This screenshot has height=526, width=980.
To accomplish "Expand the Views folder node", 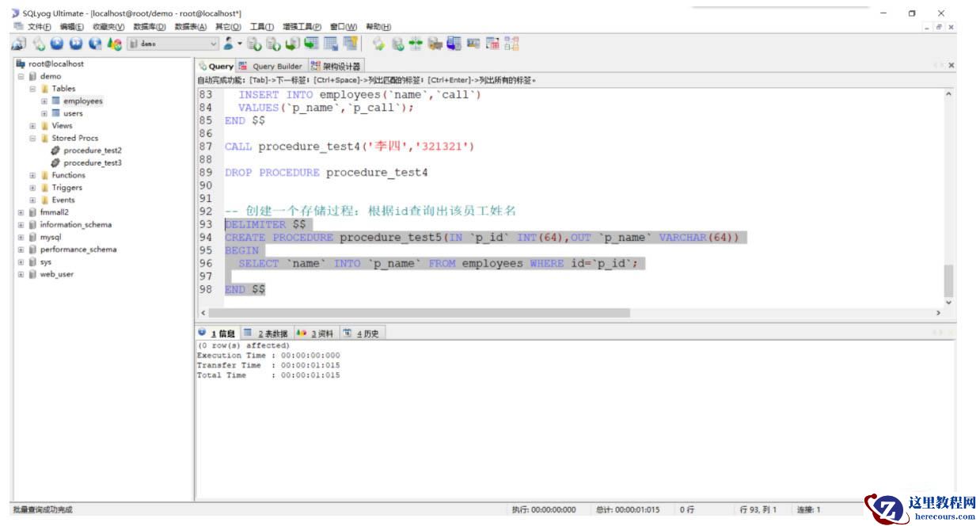I will pyautogui.click(x=33, y=126).
